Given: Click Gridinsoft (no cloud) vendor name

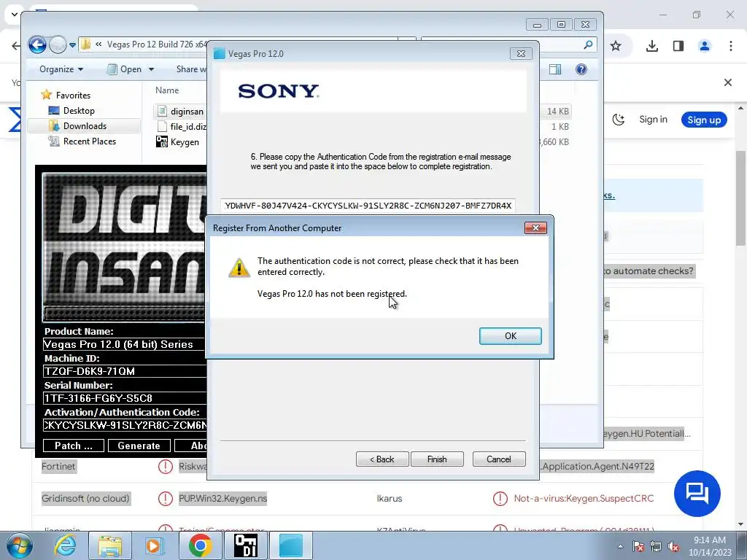Looking at the screenshot, I should click(85, 499).
